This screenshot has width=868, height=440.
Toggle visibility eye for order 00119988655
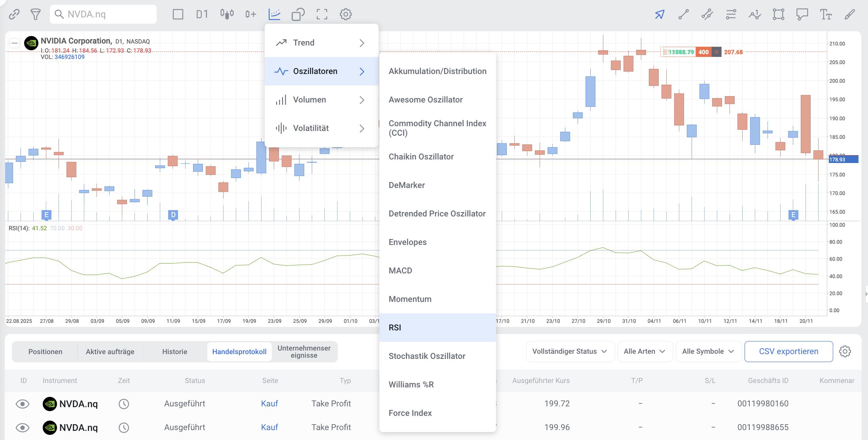pos(23,427)
